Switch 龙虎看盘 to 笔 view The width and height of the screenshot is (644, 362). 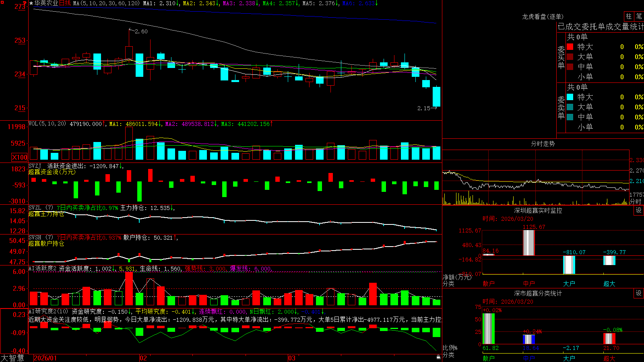tap(639, 16)
